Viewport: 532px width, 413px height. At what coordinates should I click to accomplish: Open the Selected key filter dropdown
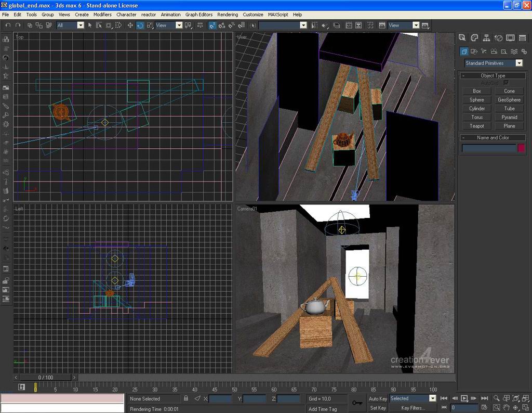point(432,398)
